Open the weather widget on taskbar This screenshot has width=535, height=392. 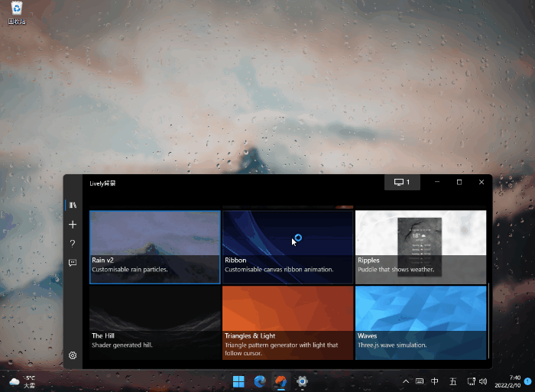pyautogui.click(x=23, y=381)
